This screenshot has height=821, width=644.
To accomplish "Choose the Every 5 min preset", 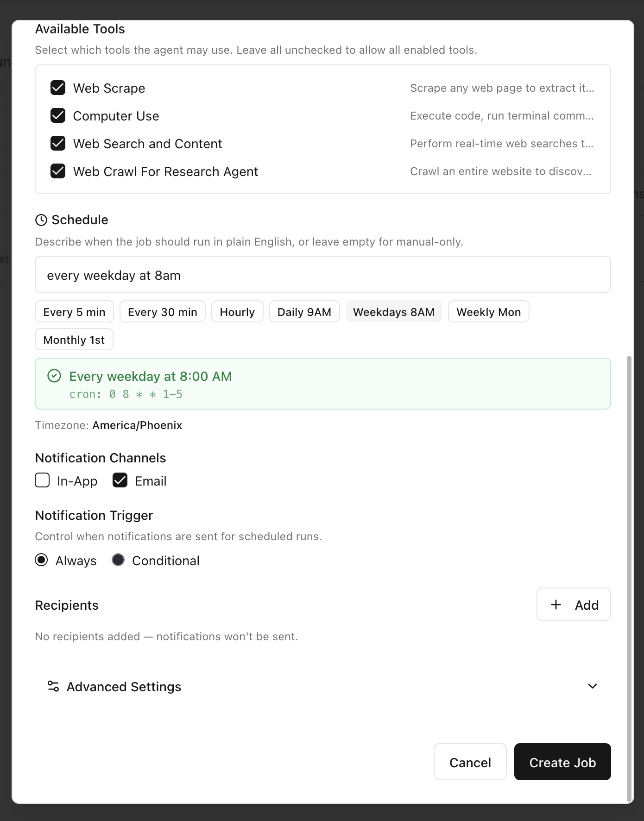I will coord(74,312).
